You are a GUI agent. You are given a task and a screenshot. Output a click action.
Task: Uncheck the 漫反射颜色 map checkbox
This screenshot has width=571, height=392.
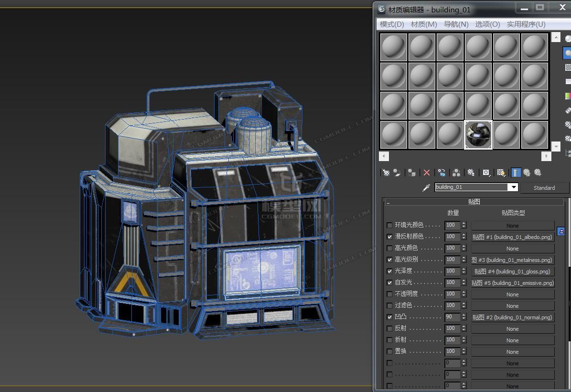tap(389, 237)
